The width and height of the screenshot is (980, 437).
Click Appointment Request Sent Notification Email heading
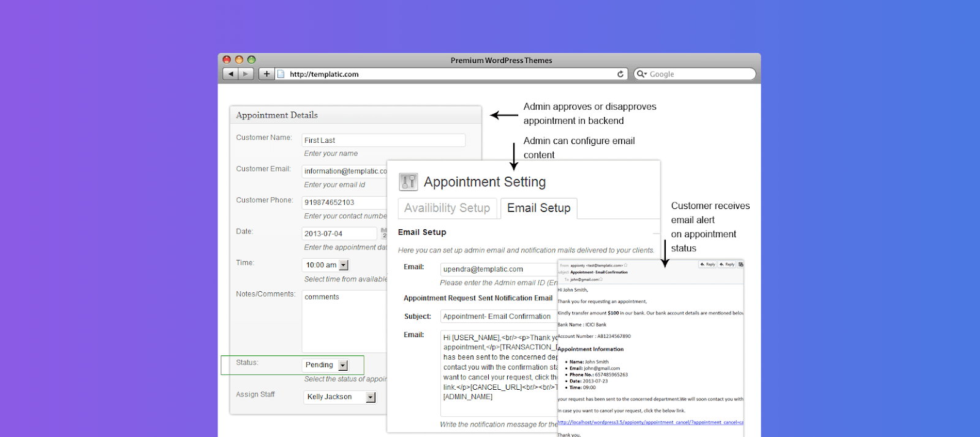tap(478, 298)
